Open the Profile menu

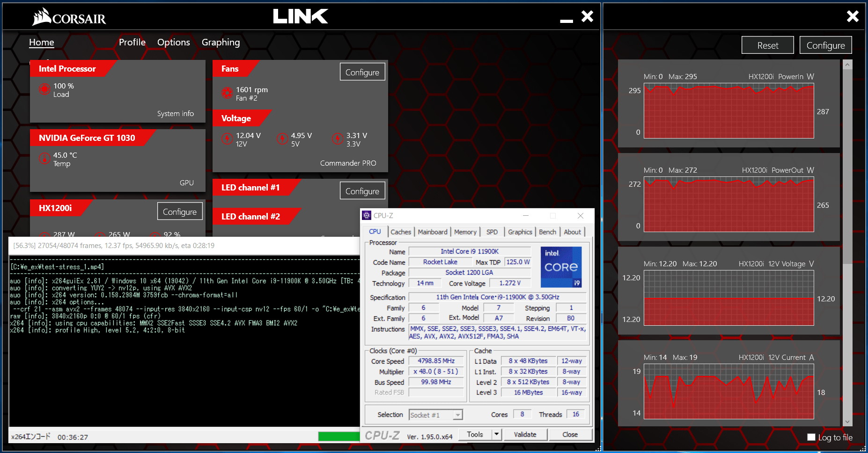[x=132, y=42]
